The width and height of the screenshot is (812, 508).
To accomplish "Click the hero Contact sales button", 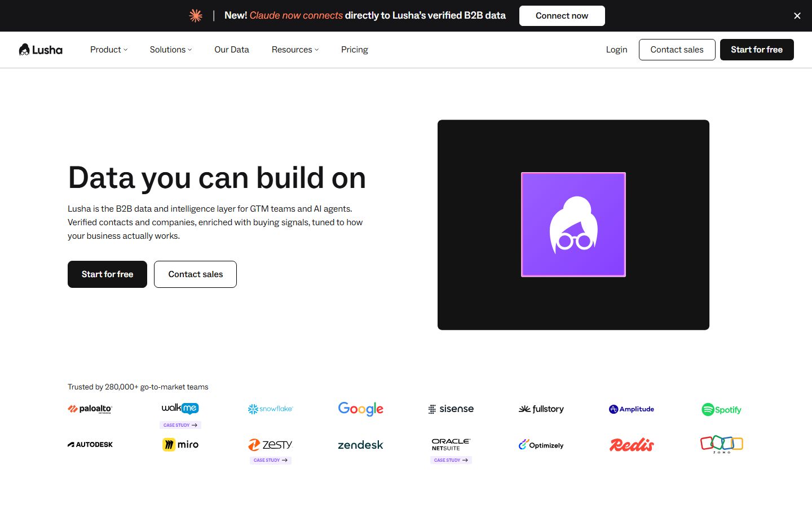I will tap(195, 274).
